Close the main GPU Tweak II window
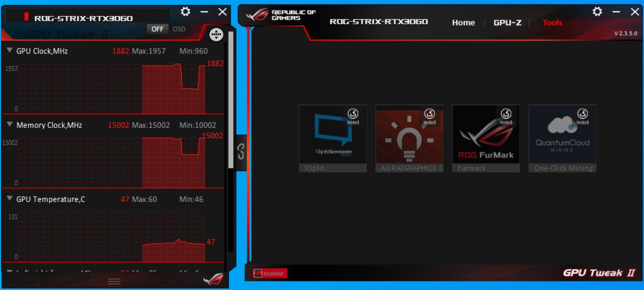This screenshot has height=290, width=644. click(x=634, y=12)
